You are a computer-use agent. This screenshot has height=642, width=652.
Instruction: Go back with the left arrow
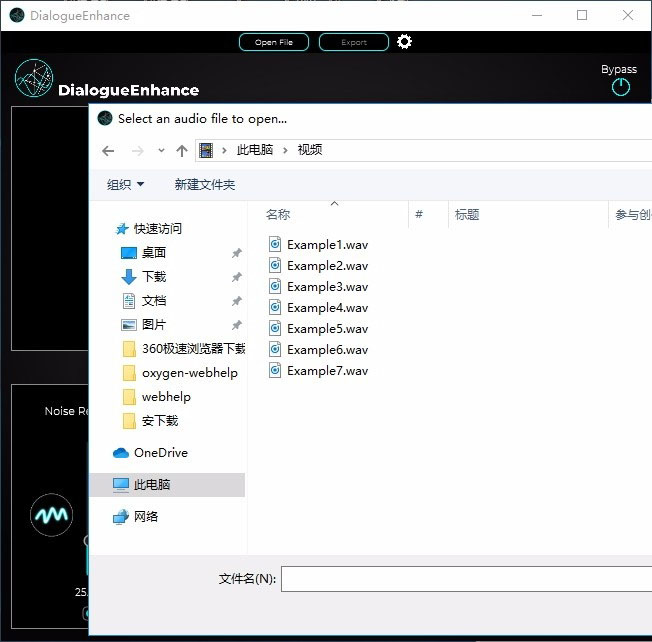click(x=108, y=151)
